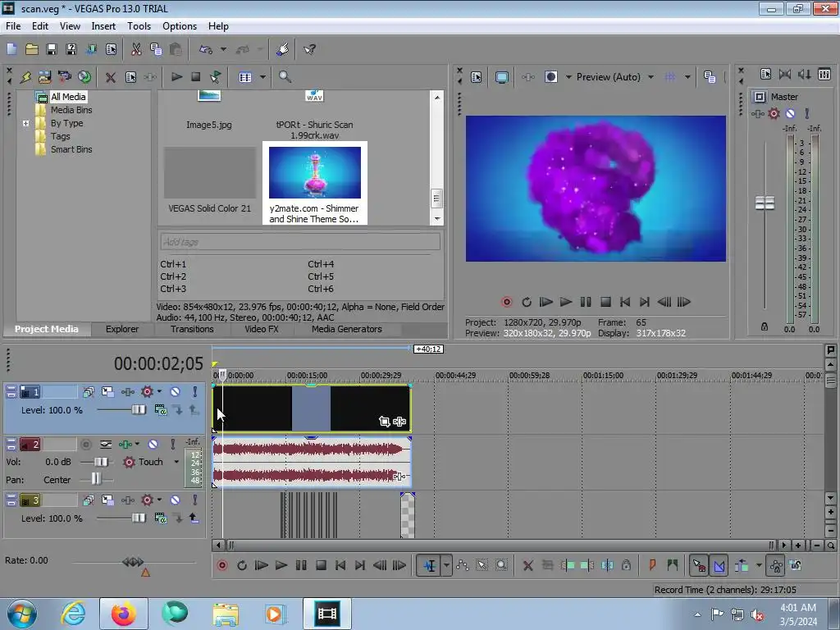Pause playback in the preview panel

coord(586,302)
